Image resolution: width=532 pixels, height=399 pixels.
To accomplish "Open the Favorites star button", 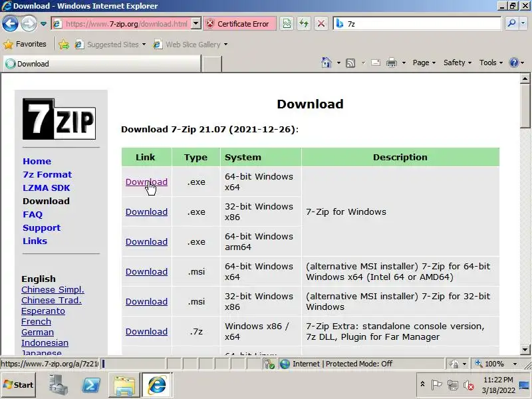I will coord(25,44).
